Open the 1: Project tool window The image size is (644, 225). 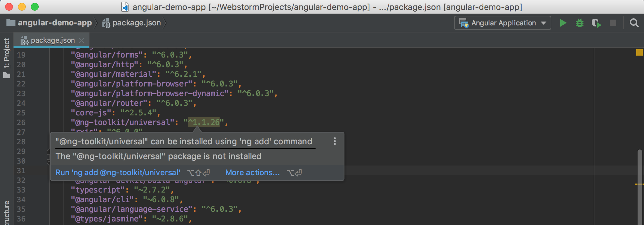coord(7,58)
